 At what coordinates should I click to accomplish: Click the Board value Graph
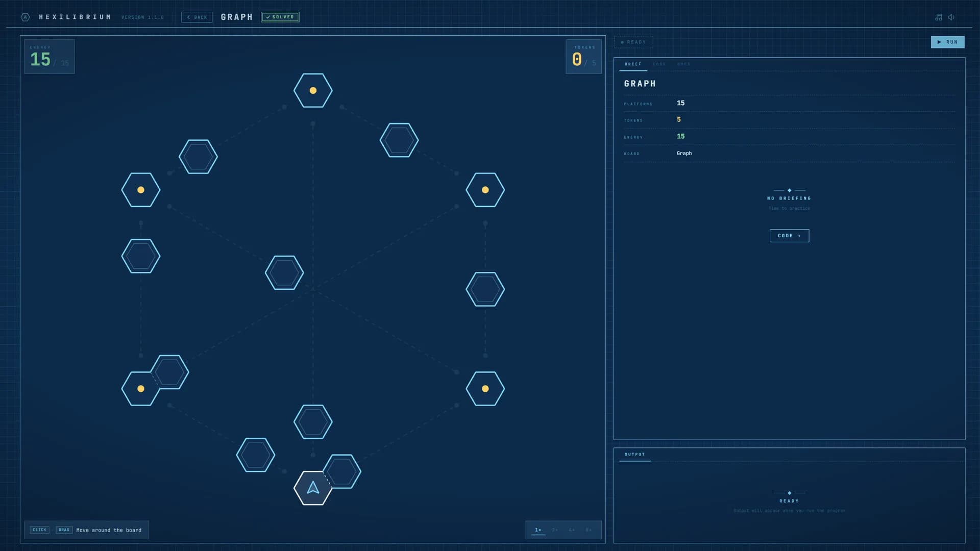(x=684, y=153)
